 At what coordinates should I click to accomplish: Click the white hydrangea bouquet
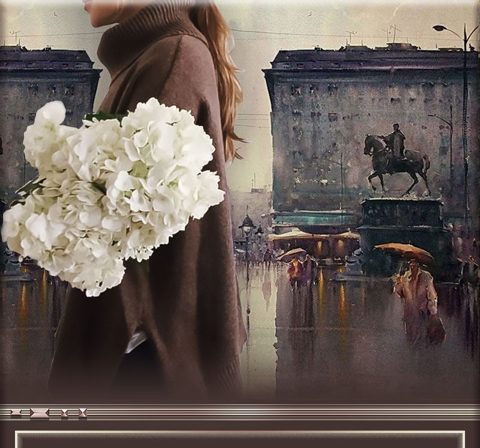tap(114, 192)
